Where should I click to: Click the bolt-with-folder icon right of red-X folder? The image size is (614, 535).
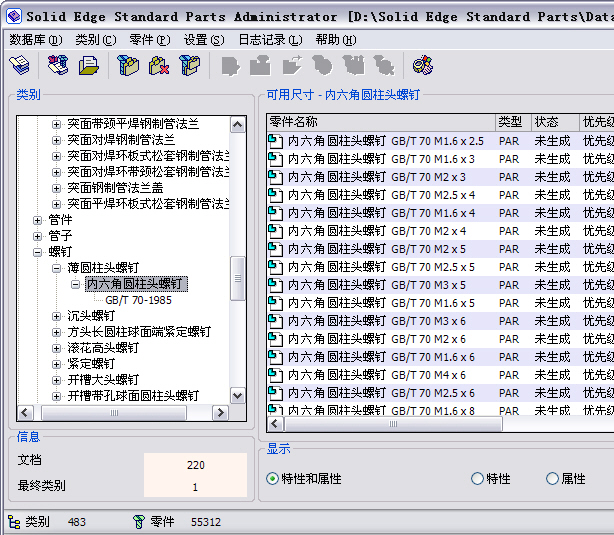tap(190, 65)
